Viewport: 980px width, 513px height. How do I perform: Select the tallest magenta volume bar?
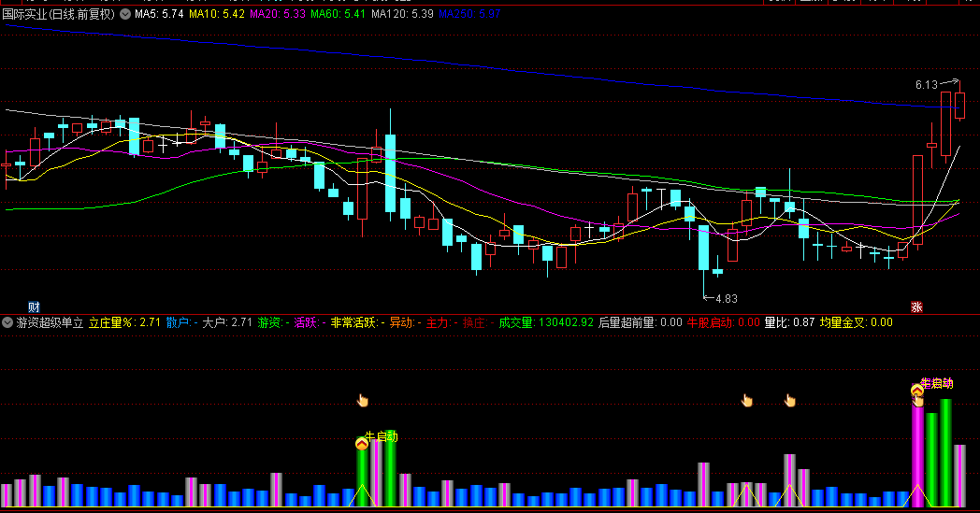pyautogui.click(x=916, y=453)
